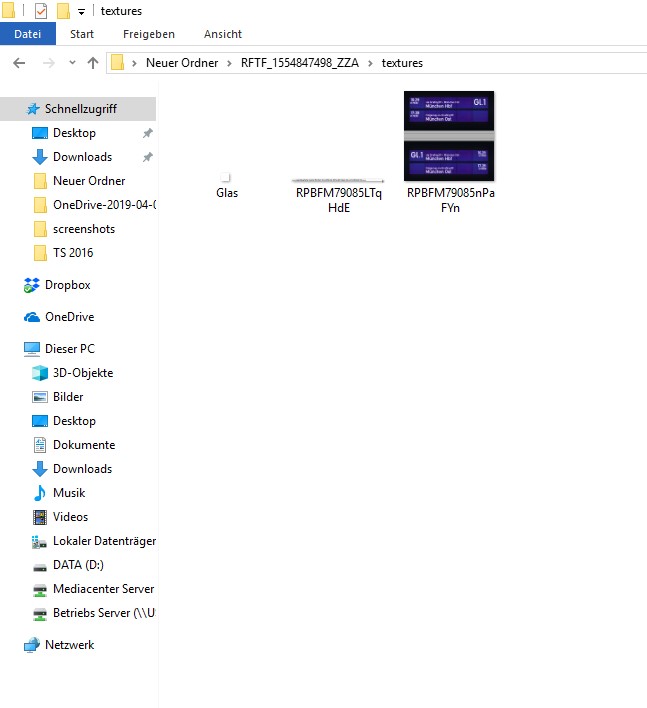Select the Glas file
This screenshot has width=647, height=708.
[x=227, y=186]
